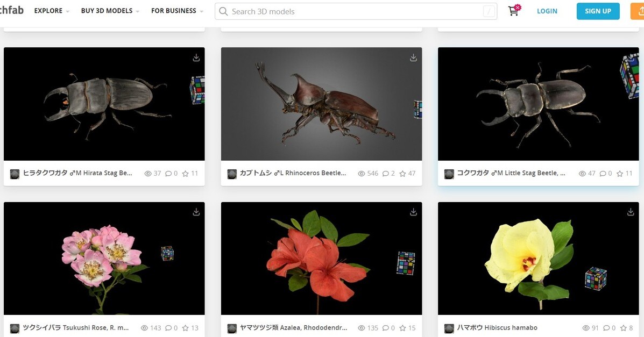
Task: Click author avatar on Little Stag Beetle
Action: pos(449,174)
